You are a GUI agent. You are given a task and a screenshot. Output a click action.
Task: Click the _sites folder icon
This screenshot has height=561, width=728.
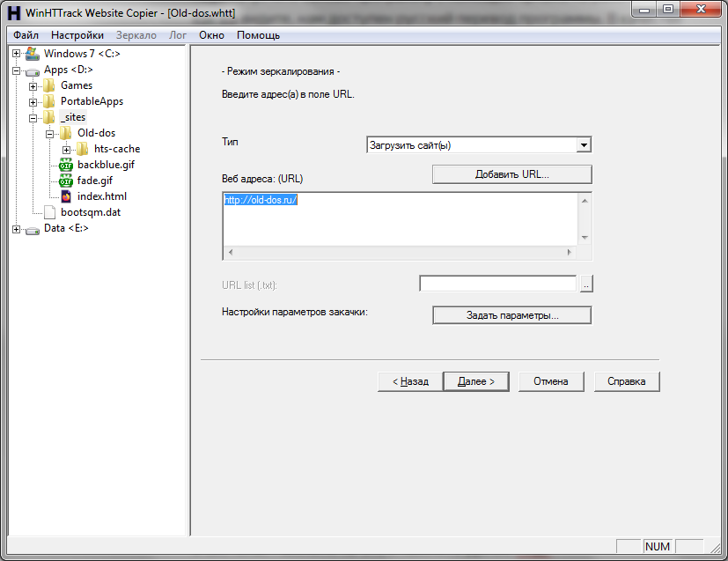(x=49, y=117)
